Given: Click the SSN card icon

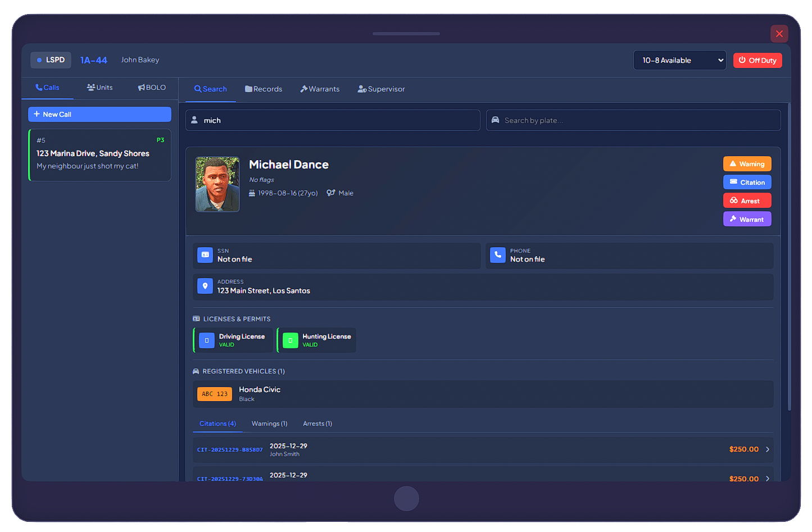Looking at the screenshot, I should [x=205, y=255].
